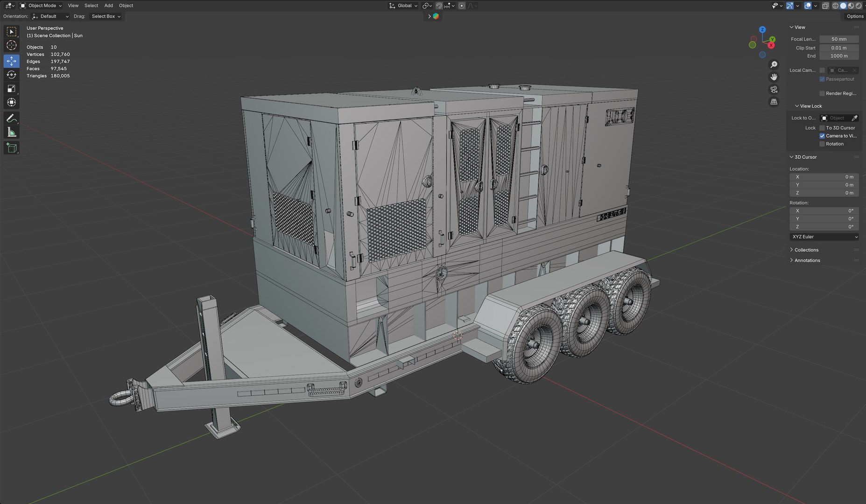Click the Options button
The image size is (866, 504).
[x=855, y=16]
